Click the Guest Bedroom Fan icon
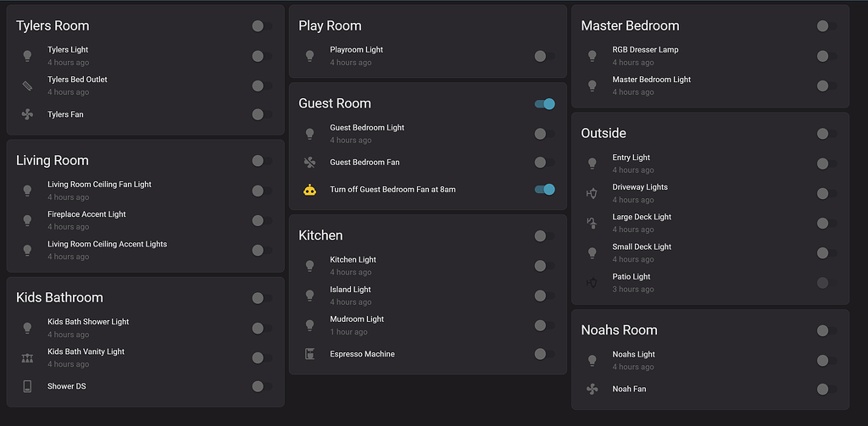868x426 pixels. pyautogui.click(x=309, y=163)
